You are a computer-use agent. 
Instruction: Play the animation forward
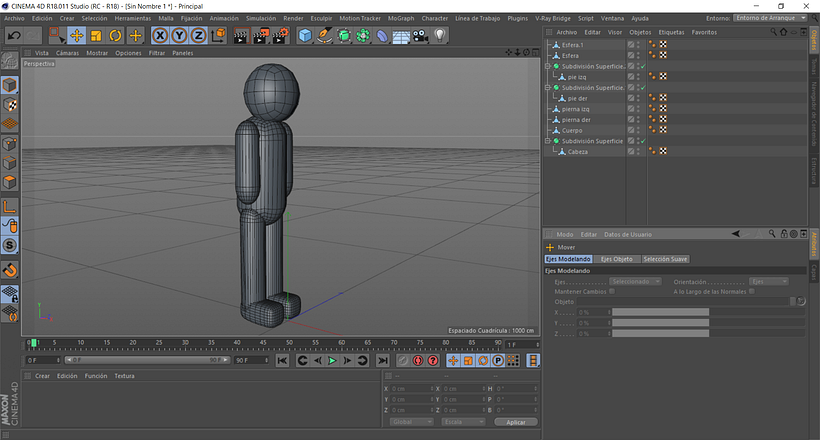pyautogui.click(x=332, y=360)
